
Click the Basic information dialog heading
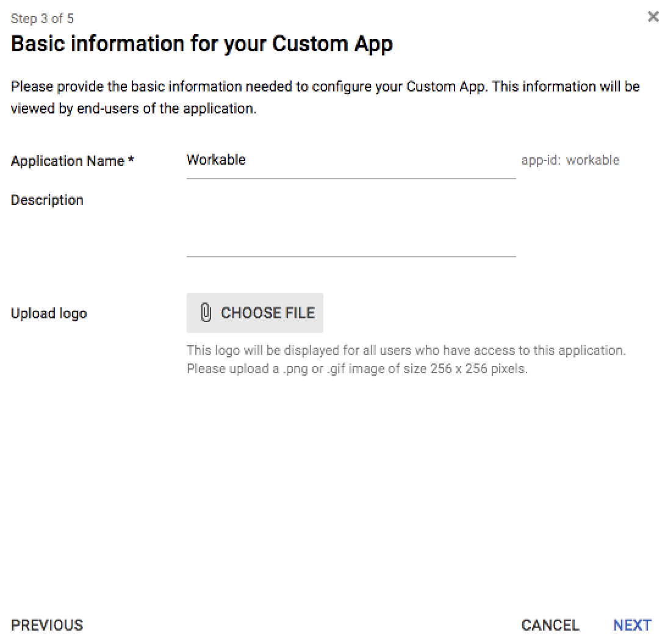point(202,44)
